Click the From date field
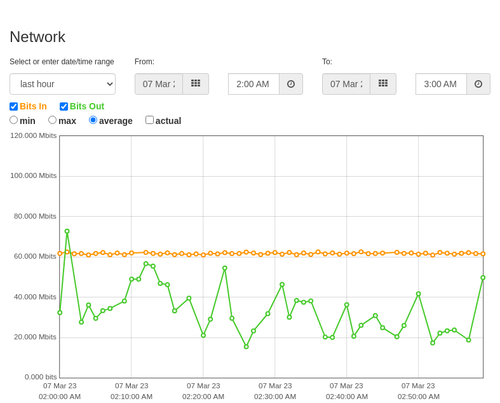 coord(159,84)
